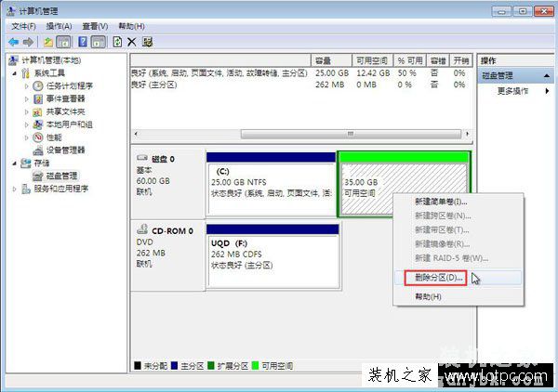Screen dimensions: 558x392
Task: Select the 良好 (主分区) volume row
Action: (301, 85)
